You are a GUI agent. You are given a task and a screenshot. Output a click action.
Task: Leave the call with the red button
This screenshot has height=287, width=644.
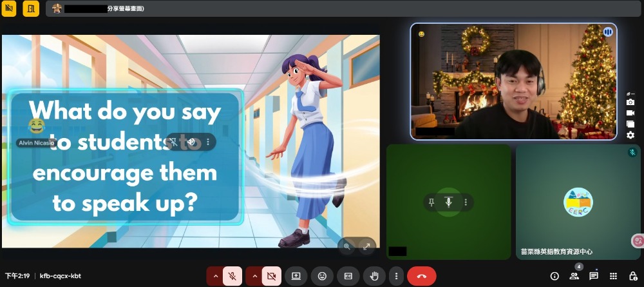tap(422, 276)
